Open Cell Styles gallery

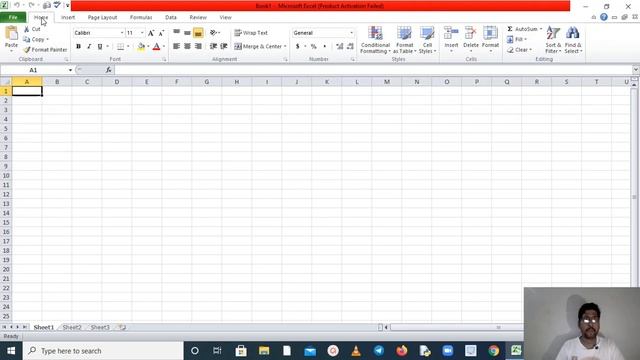pos(427,40)
